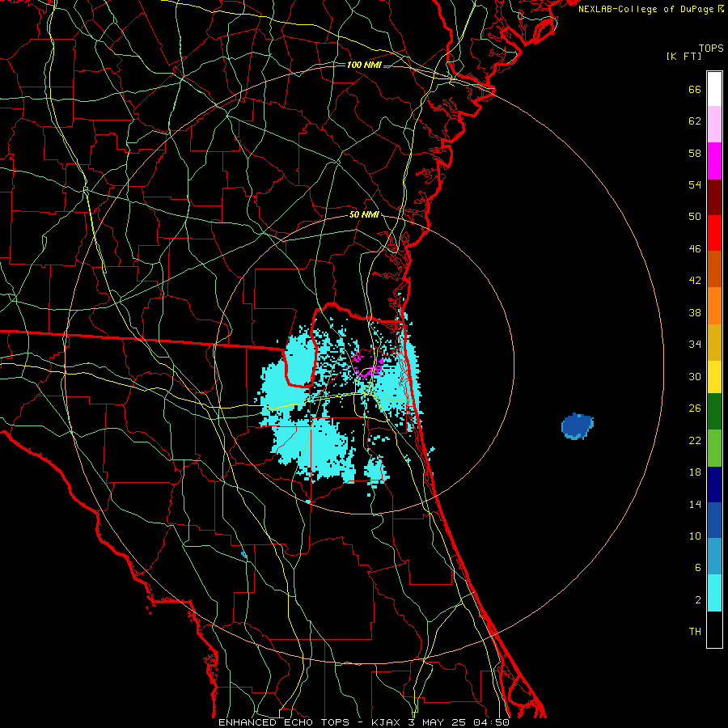Click the '50' legend value
The width and height of the screenshot is (728, 728).
(x=695, y=217)
